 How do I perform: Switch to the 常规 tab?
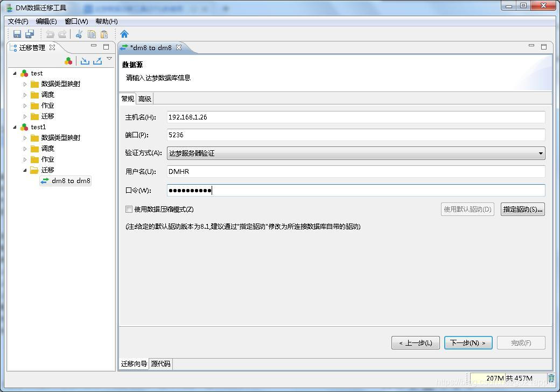pos(128,99)
